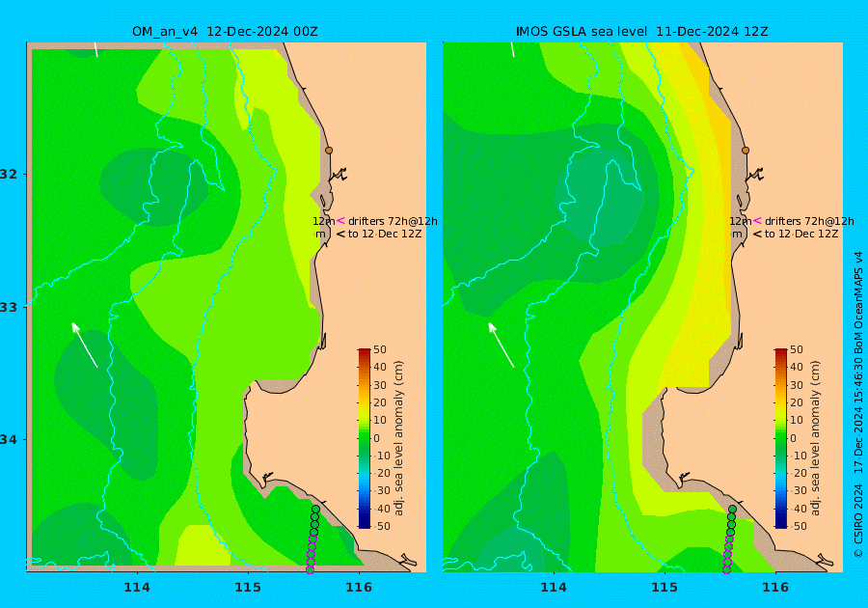The height and width of the screenshot is (608, 868).
Task: Select topmost green drifter circle in left map
Action: pyautogui.click(x=315, y=509)
